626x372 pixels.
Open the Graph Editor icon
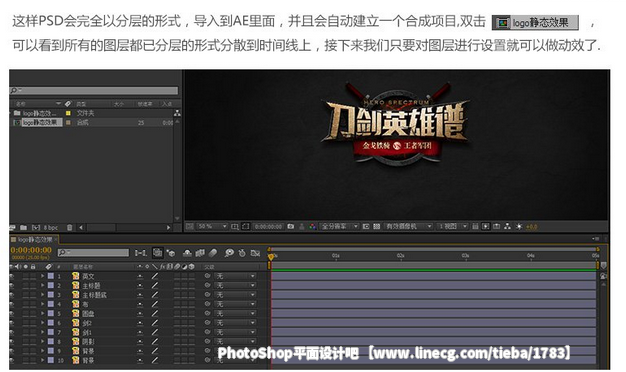pos(256,253)
